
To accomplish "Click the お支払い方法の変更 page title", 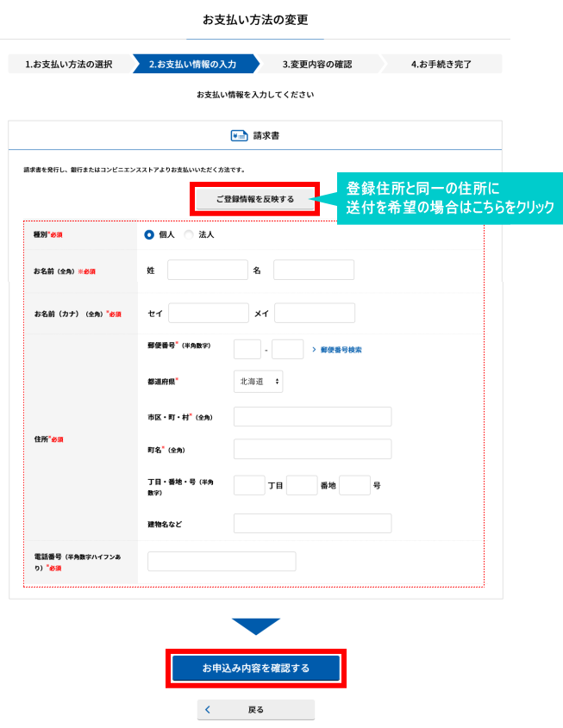I will pyautogui.click(x=255, y=20).
